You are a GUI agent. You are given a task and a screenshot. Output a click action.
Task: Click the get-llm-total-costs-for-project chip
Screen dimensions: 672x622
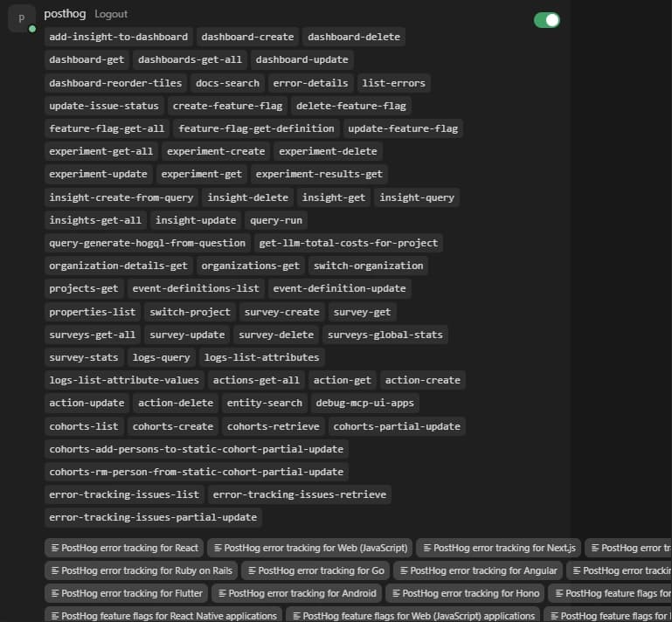tap(349, 243)
